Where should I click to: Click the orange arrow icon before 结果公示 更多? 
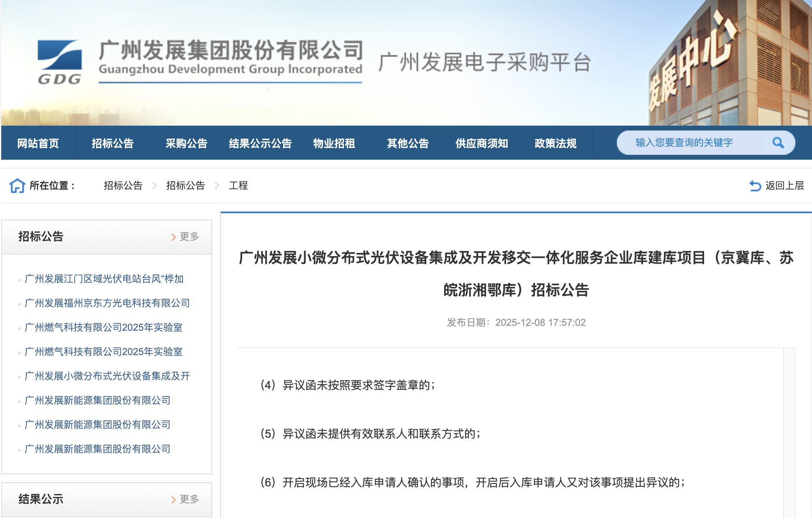point(173,499)
